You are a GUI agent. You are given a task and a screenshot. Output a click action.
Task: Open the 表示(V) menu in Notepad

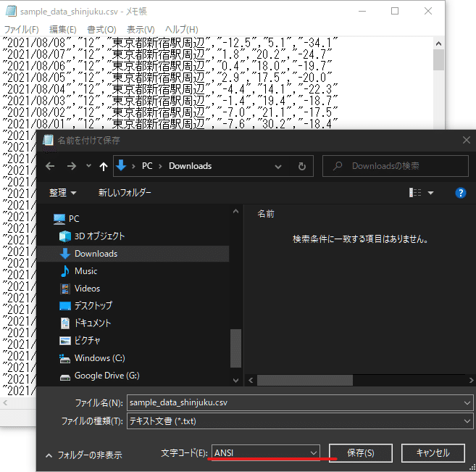click(141, 30)
